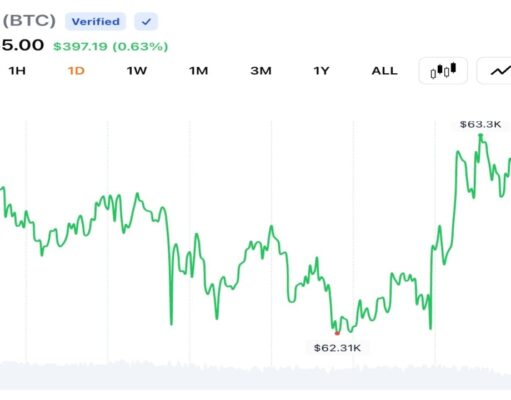Click the red low-point marker on chart
This screenshot has width=511, height=400.
[x=337, y=333]
